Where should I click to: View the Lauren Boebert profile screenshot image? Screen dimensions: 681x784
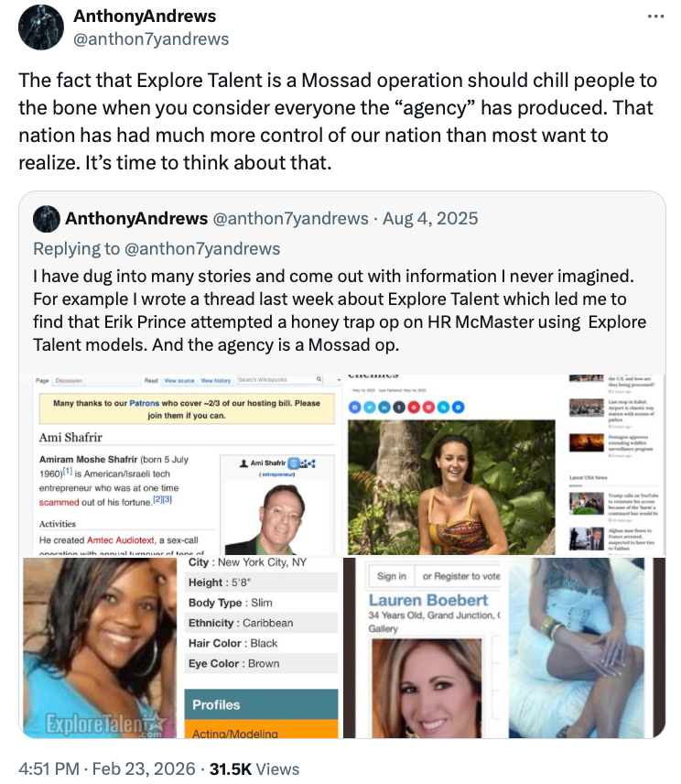[x=504, y=647]
